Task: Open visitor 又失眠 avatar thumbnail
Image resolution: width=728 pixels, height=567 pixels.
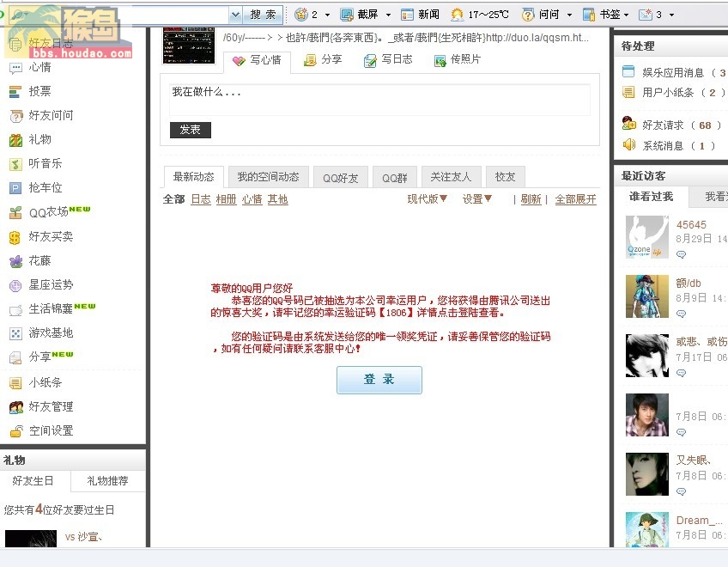Action: coord(647,474)
